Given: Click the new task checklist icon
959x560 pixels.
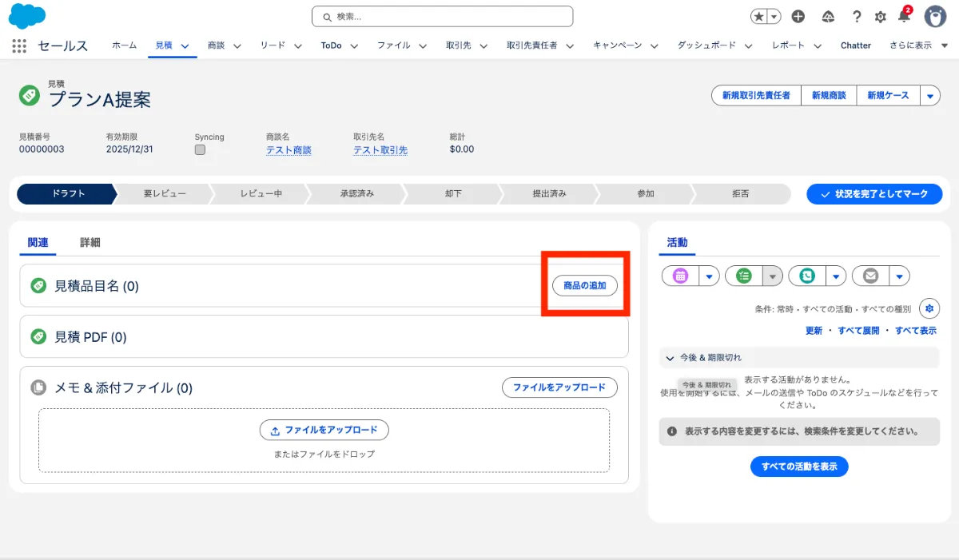Looking at the screenshot, I should pyautogui.click(x=744, y=276).
